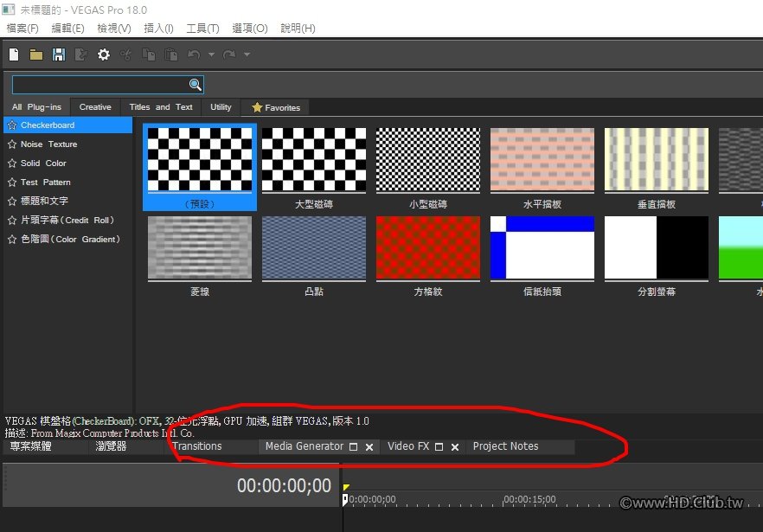Select the 大型磁磚 preset thumbnail

click(314, 160)
